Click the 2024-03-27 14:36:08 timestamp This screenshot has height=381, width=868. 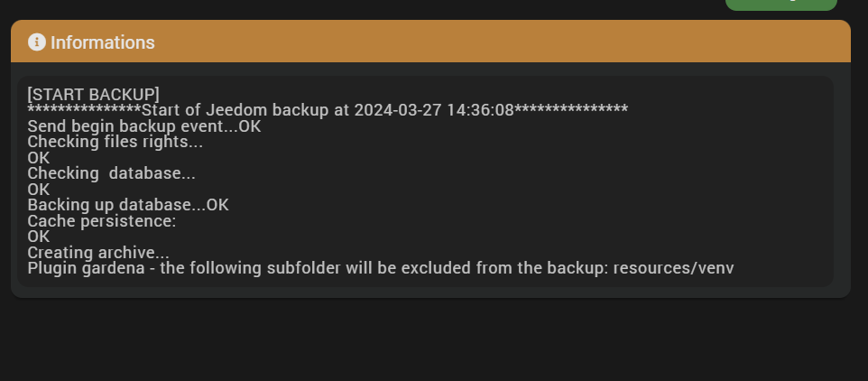[x=434, y=110]
